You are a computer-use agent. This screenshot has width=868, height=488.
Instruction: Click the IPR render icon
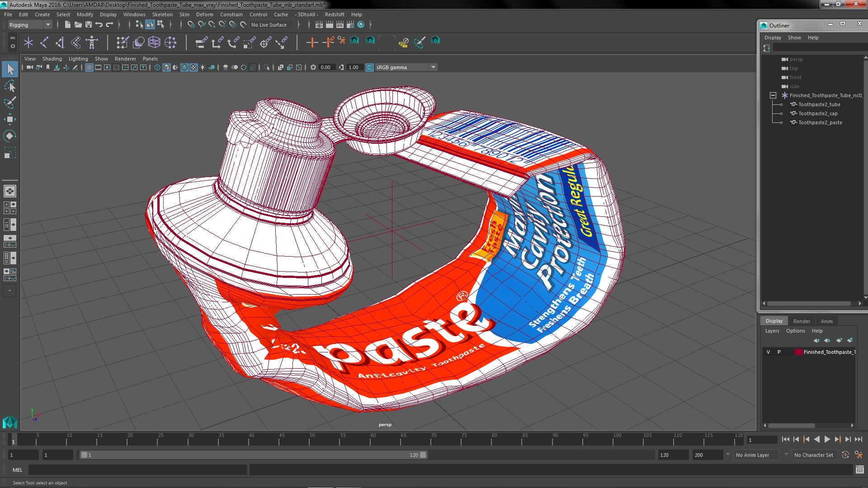(x=340, y=25)
